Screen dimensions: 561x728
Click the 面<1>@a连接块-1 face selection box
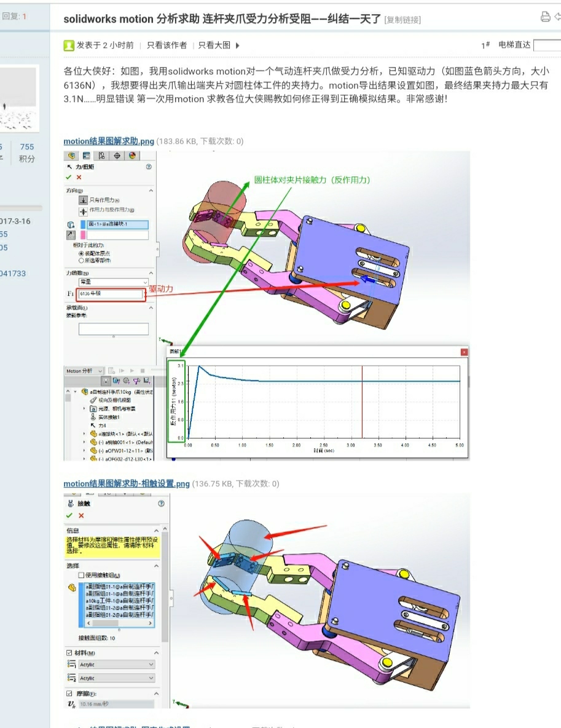pyautogui.click(x=117, y=224)
